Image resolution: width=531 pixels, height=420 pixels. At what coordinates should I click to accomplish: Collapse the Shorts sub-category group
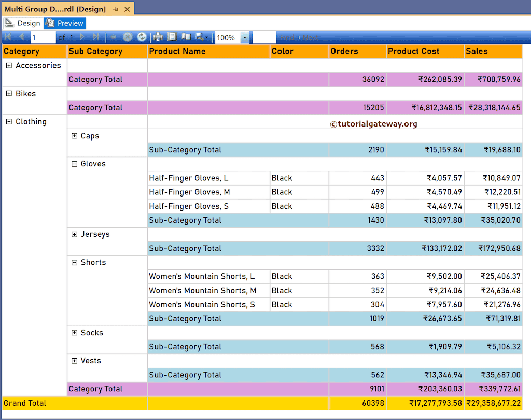(x=74, y=262)
